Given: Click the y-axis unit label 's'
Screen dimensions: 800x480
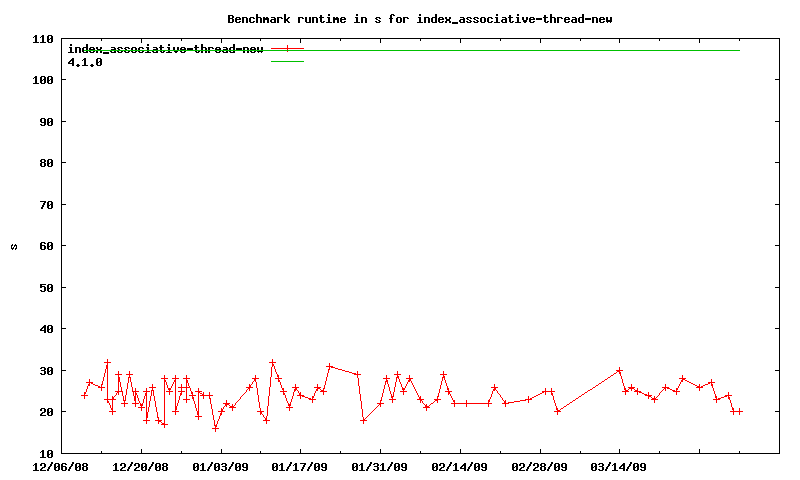Looking at the screenshot, I should click(x=14, y=246).
